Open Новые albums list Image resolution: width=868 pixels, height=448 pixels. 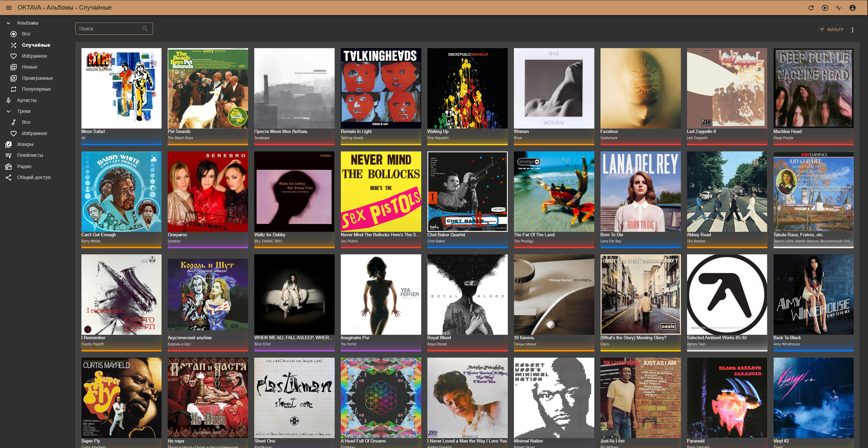[x=30, y=67]
